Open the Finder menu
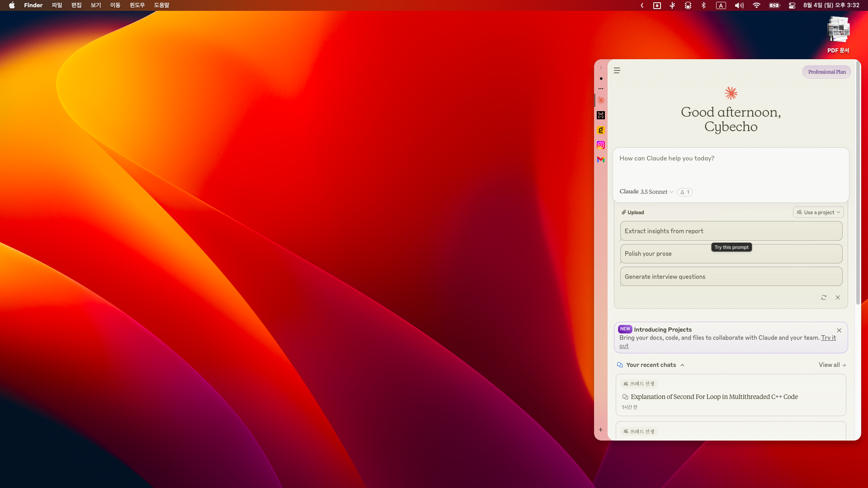Viewport: 868px width, 488px height. [x=33, y=5]
